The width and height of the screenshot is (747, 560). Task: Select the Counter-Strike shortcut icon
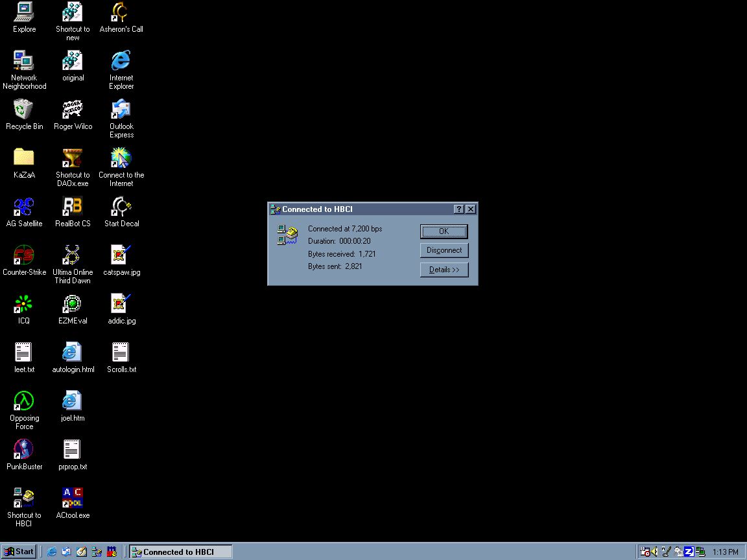[x=24, y=255]
